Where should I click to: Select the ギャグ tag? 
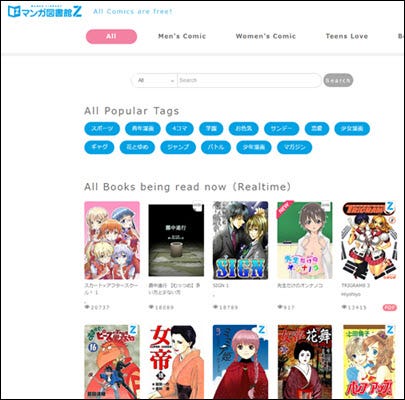tap(99, 147)
